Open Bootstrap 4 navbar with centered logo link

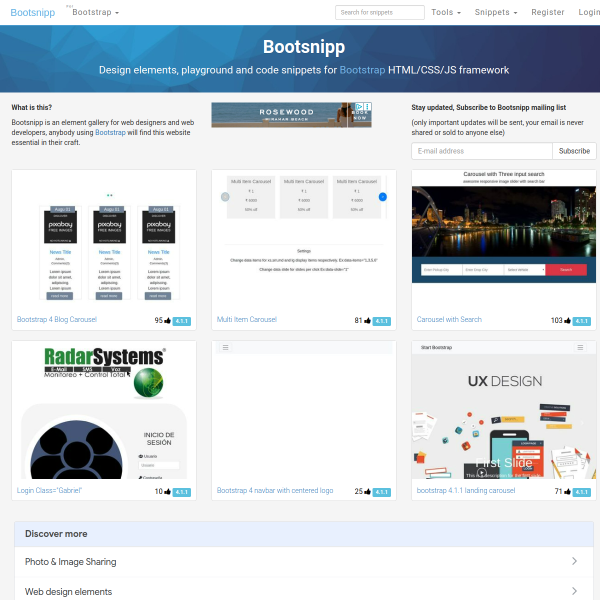click(x=275, y=491)
